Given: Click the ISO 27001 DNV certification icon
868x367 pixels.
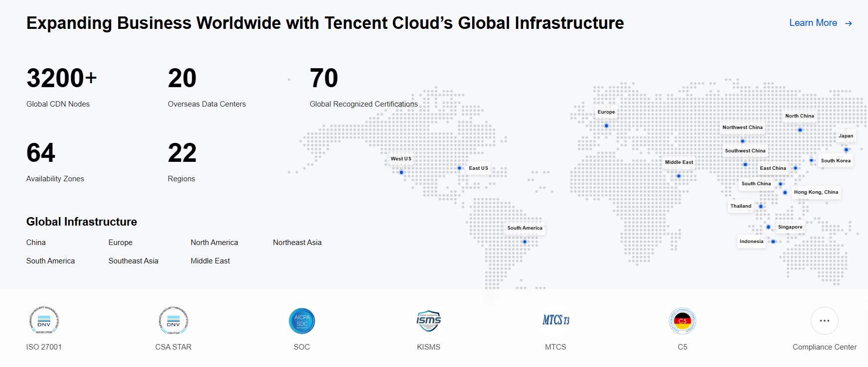Looking at the screenshot, I should point(44,321).
